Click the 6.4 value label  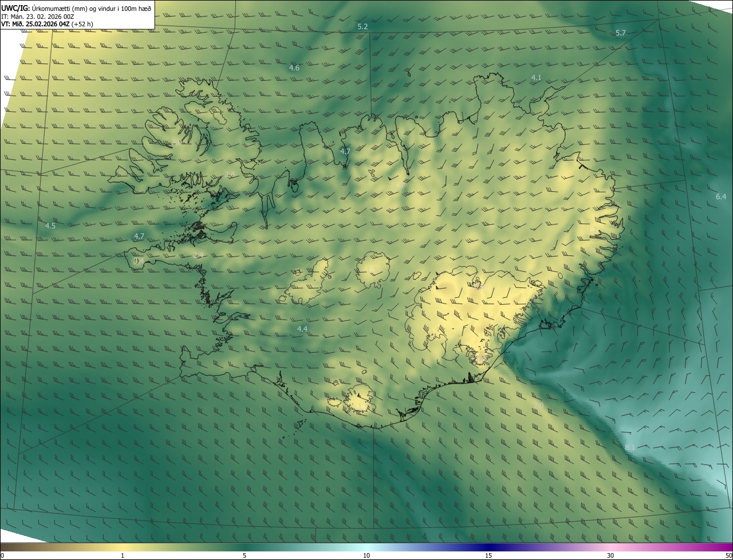point(721,197)
